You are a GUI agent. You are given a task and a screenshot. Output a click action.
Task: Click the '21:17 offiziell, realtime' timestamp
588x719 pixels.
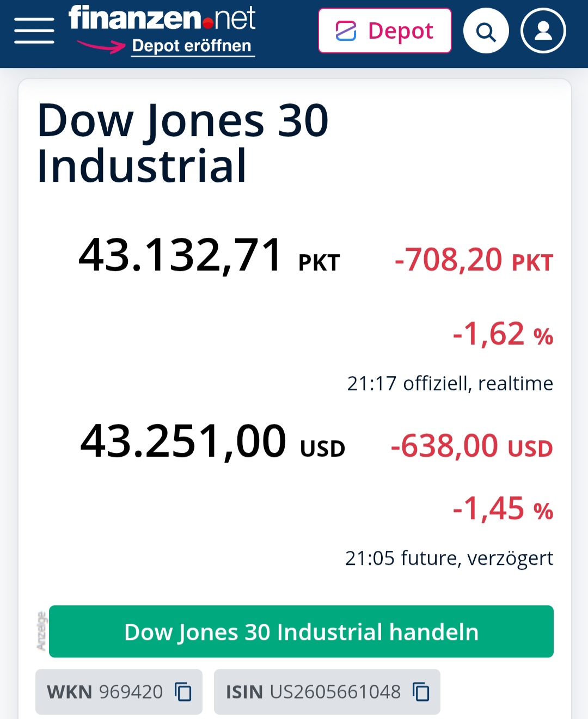tap(450, 384)
